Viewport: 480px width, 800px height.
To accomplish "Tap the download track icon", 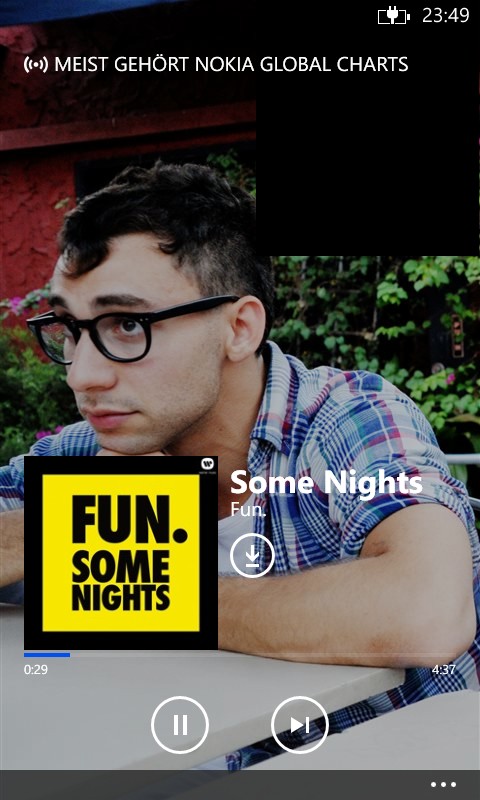I will tap(252, 555).
